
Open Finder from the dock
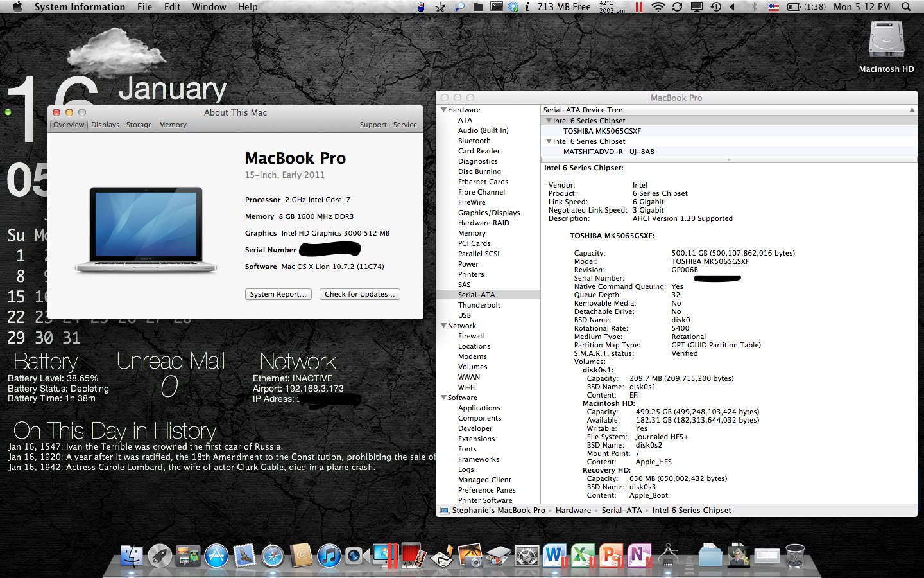132,555
